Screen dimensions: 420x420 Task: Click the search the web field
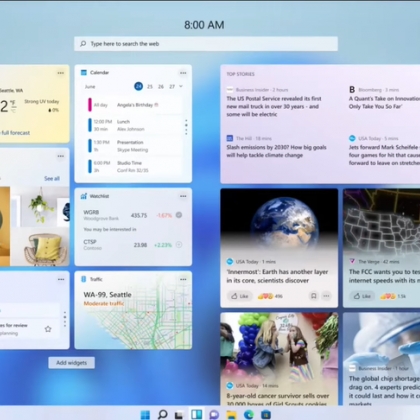206,44
